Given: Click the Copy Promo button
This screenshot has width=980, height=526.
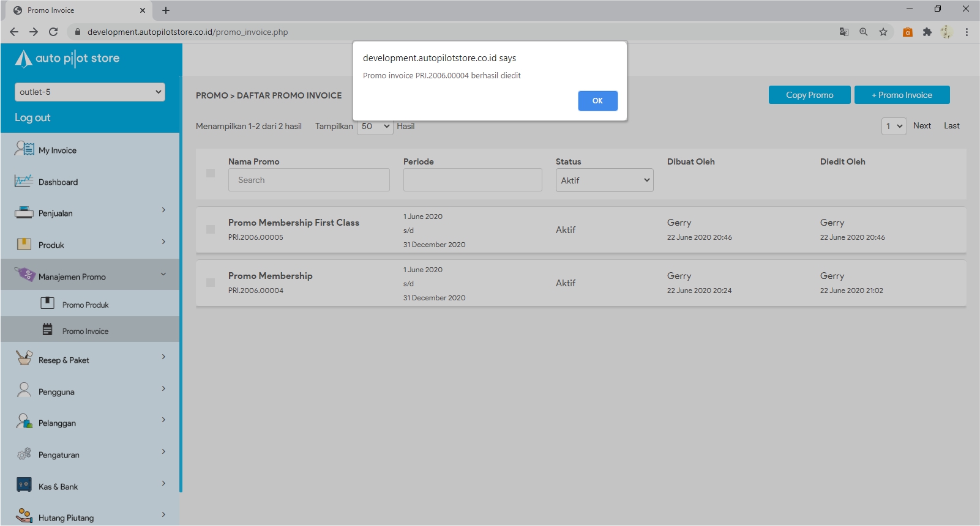Looking at the screenshot, I should [809, 95].
